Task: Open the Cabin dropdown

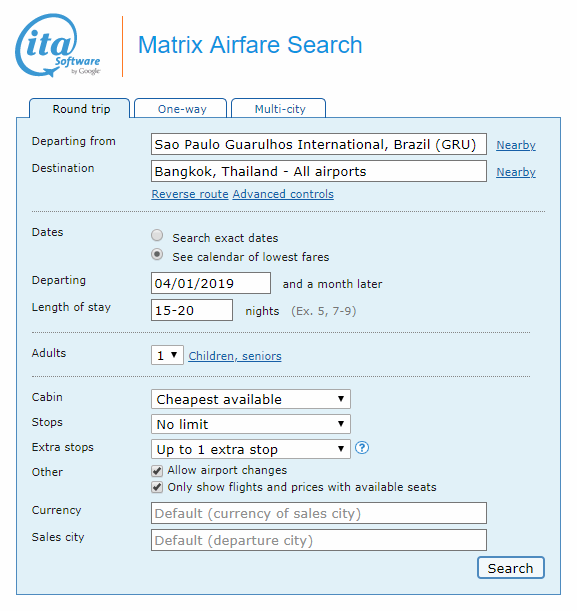Action: [x=251, y=399]
